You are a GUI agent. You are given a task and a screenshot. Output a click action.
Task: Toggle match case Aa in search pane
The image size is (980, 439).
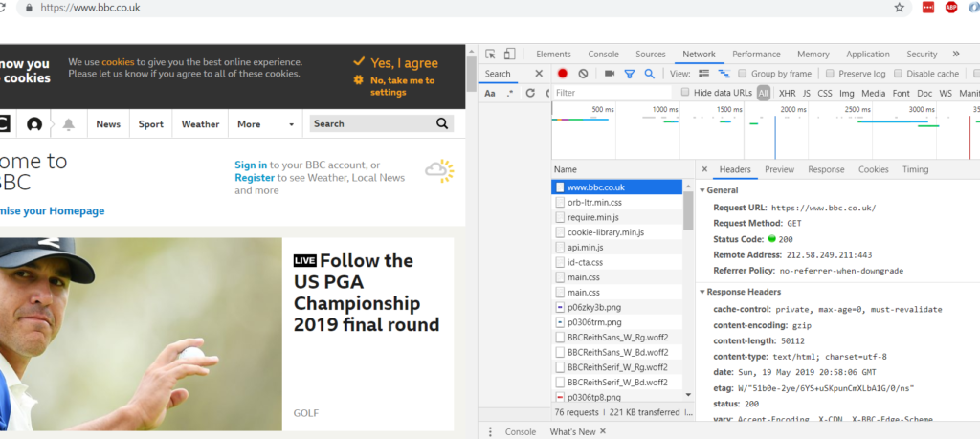point(490,93)
